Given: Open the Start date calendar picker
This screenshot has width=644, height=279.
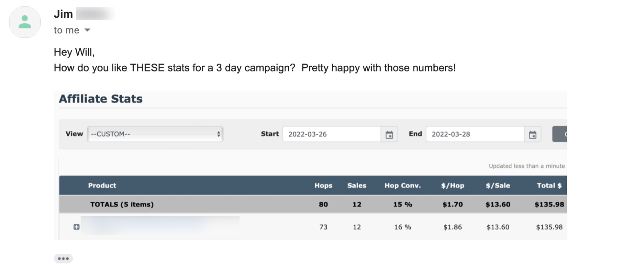Looking at the screenshot, I should [389, 135].
